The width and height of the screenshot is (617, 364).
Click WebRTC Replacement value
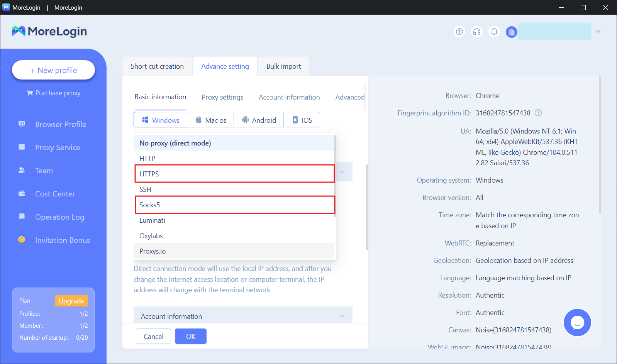(x=495, y=243)
